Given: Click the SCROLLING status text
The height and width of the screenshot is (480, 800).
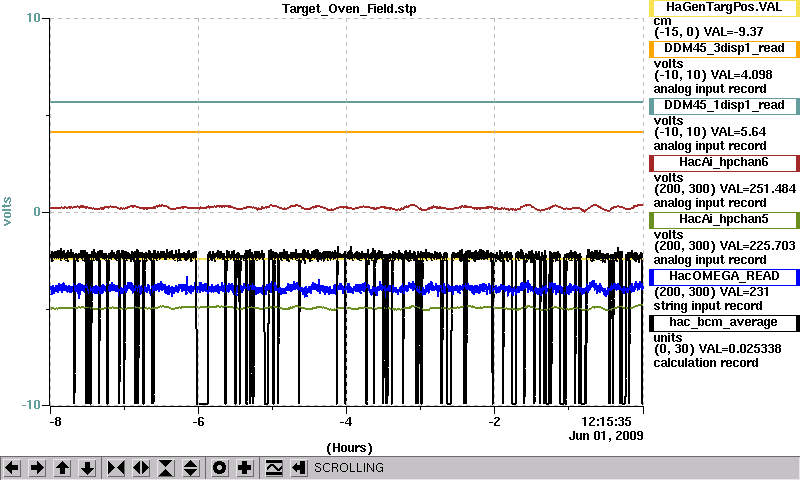Looking at the screenshot, I should (349, 468).
